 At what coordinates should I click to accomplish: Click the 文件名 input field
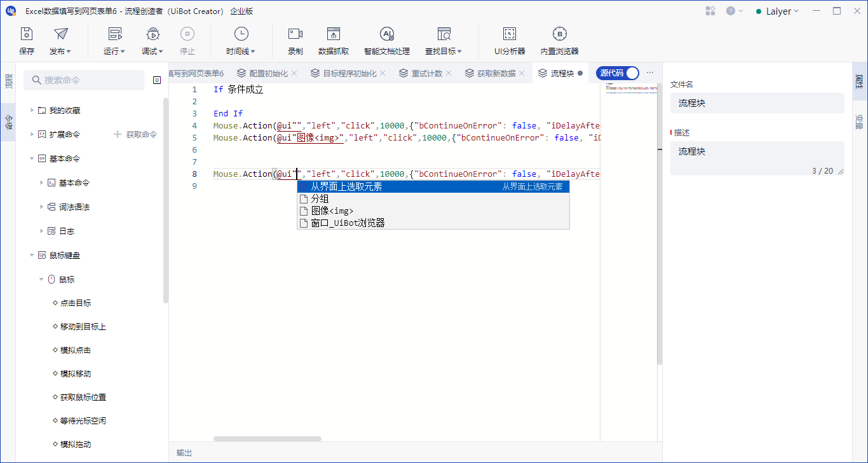757,103
